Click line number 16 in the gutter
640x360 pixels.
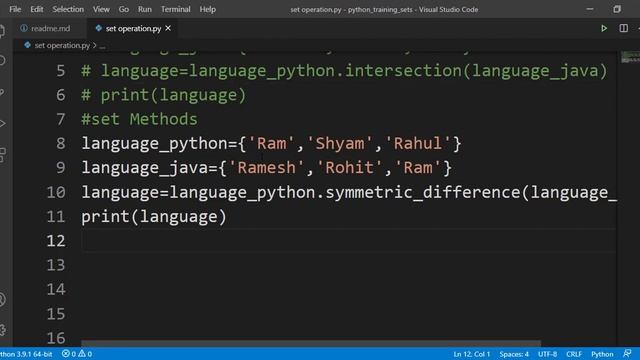(x=56, y=338)
